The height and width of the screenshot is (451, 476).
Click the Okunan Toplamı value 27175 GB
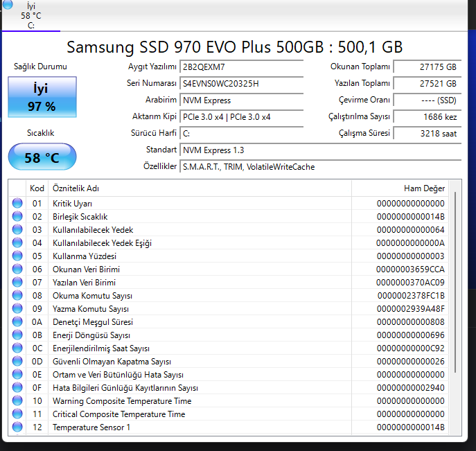coord(427,67)
